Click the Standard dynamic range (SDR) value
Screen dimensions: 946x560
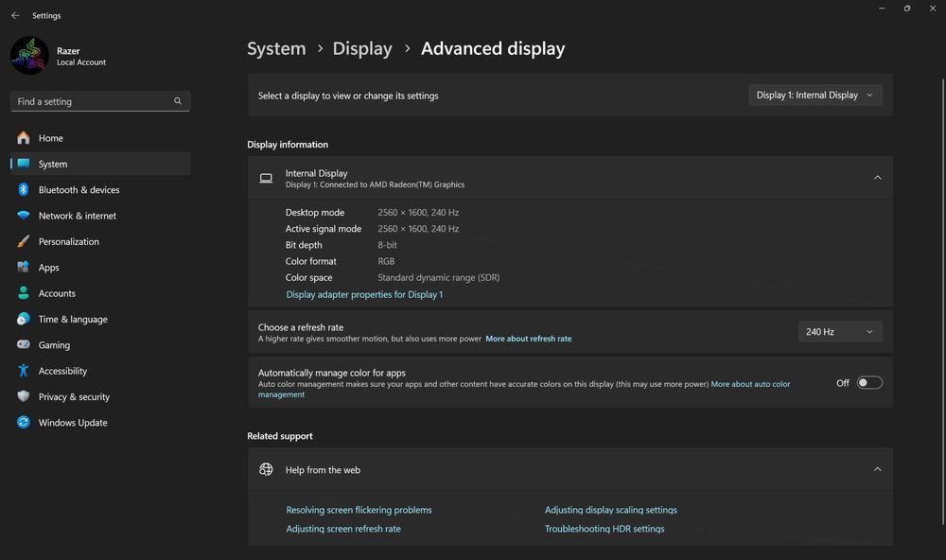439,277
